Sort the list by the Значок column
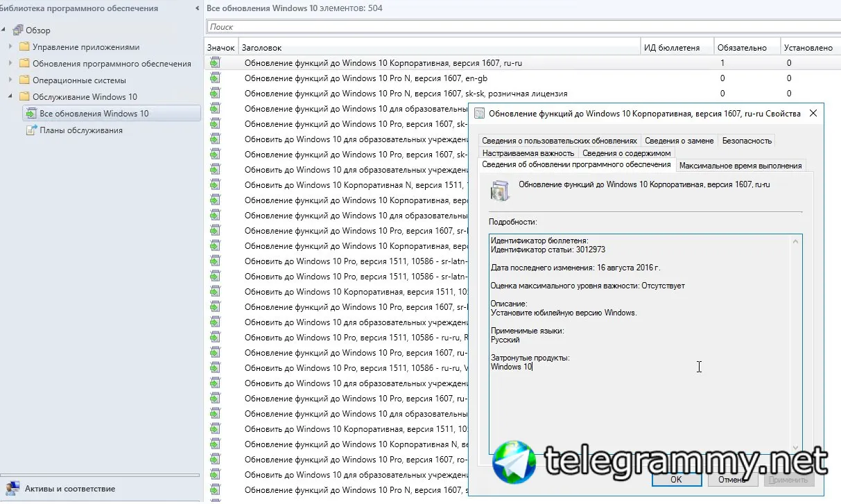This screenshot has width=841, height=504. click(221, 48)
